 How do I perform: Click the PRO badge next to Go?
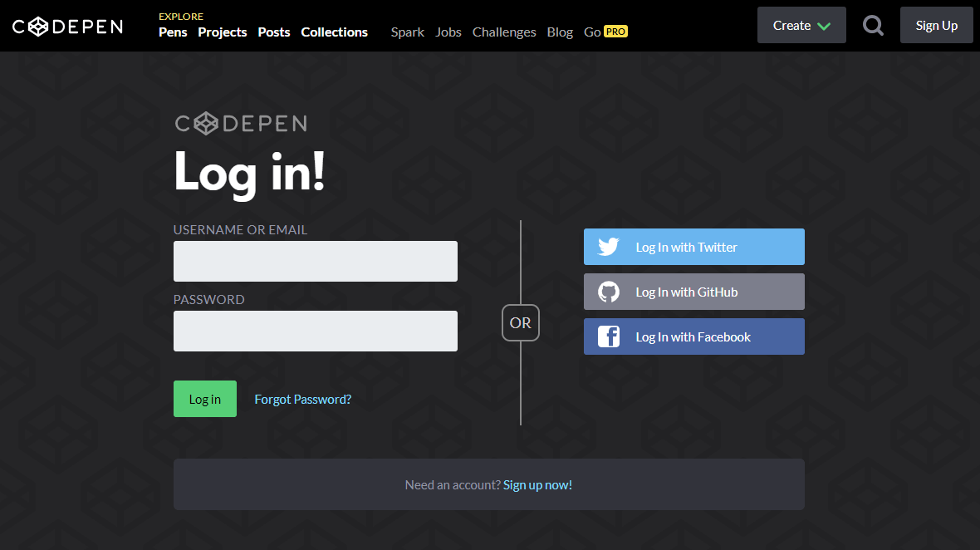(x=615, y=32)
